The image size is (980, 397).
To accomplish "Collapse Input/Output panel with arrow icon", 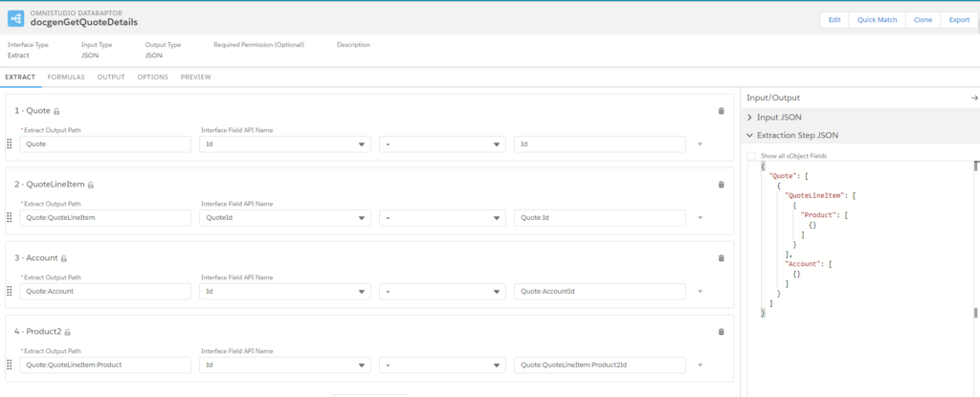I will point(973,99).
